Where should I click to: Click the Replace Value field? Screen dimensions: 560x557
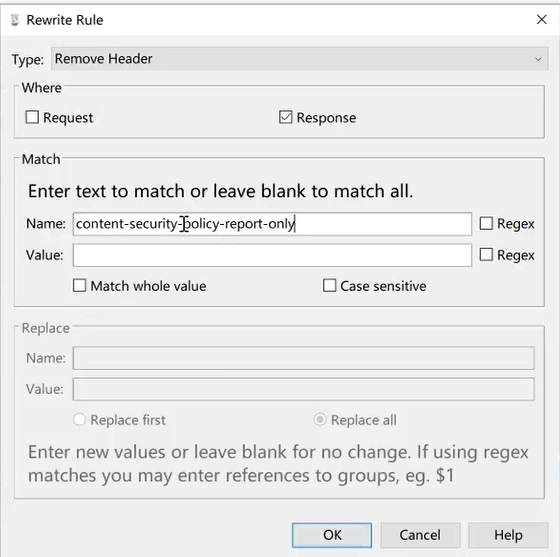[x=304, y=389]
